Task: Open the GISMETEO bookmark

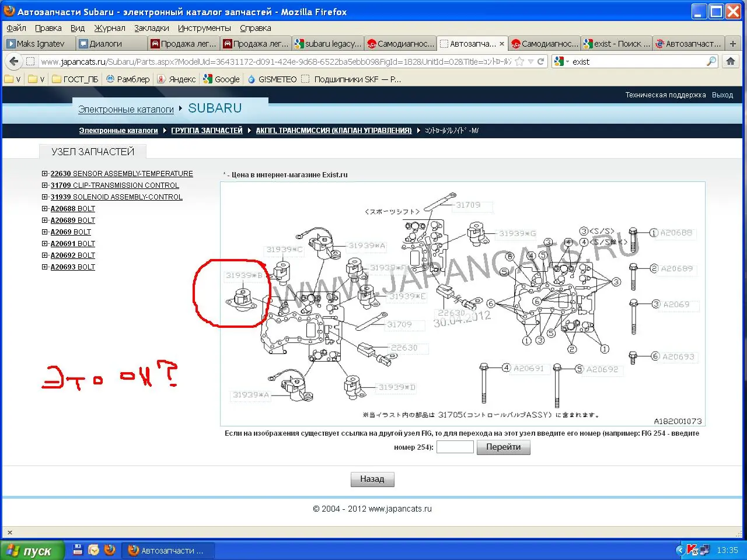Action: (272, 79)
